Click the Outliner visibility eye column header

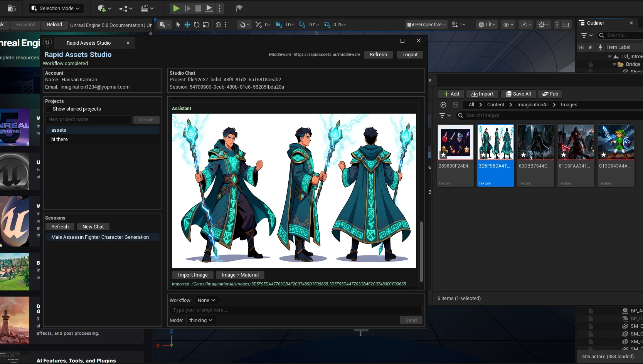pyautogui.click(x=581, y=47)
